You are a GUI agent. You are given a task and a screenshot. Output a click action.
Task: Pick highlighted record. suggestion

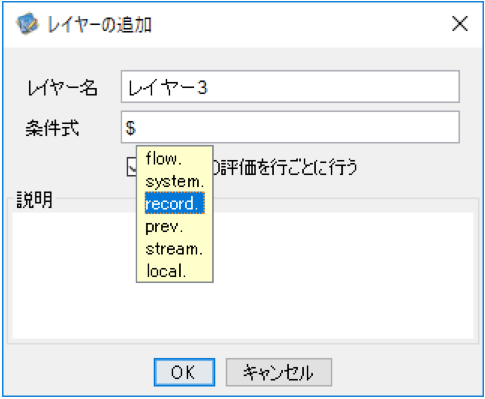174,203
